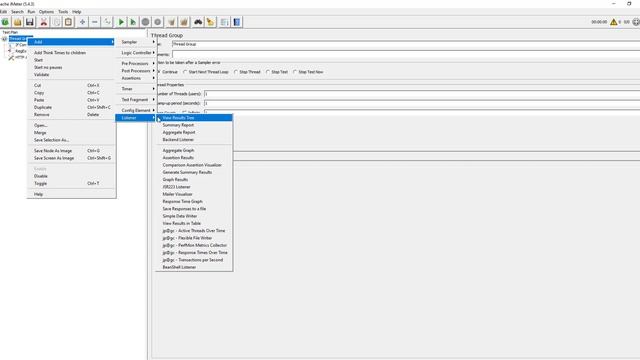Click the Clear All brooms icon
640x360 pixels.
[184, 22]
